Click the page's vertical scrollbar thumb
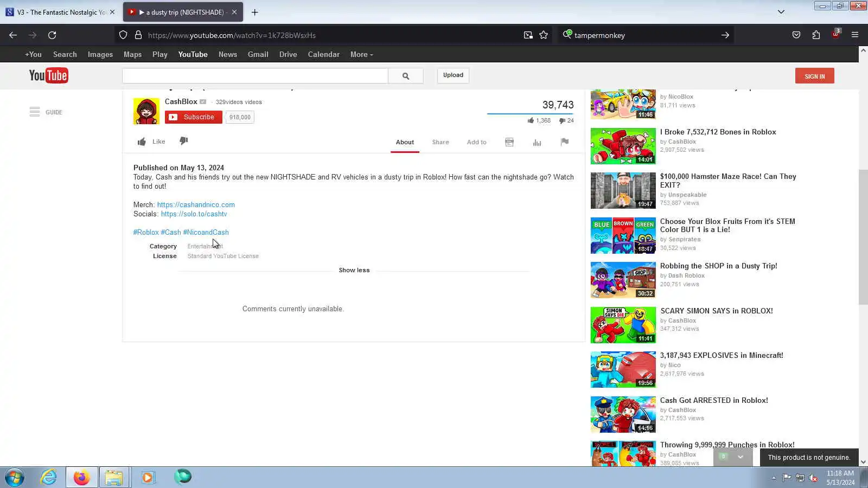This screenshot has width=868, height=488. coord(863,237)
